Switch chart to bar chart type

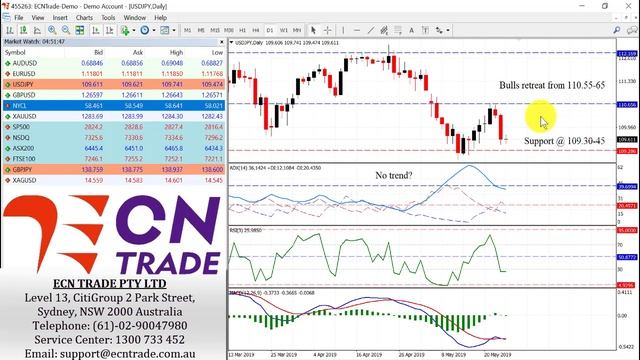pos(9,30)
